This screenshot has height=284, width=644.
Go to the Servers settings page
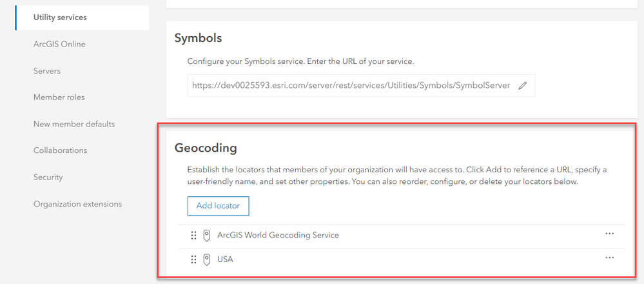tap(47, 71)
